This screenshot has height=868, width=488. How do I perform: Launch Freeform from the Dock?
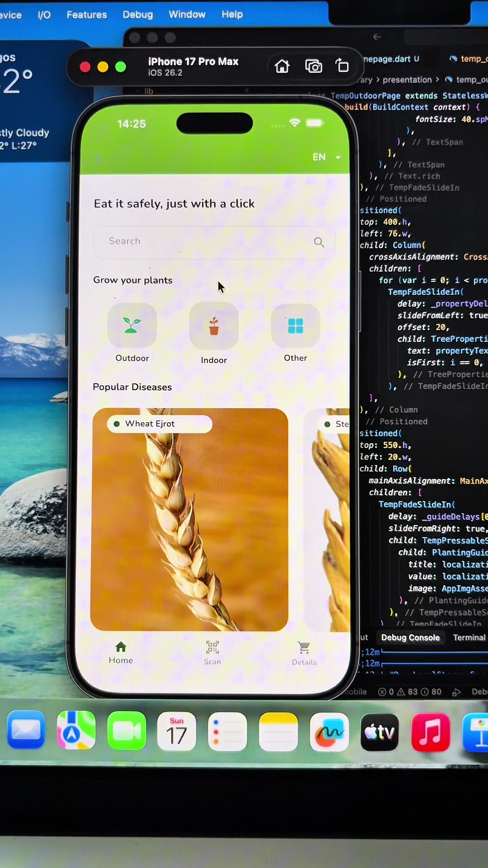329,732
